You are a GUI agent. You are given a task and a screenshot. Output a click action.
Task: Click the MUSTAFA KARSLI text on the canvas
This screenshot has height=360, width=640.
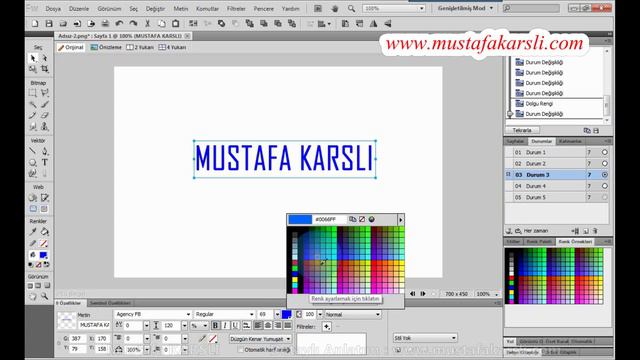click(x=284, y=158)
